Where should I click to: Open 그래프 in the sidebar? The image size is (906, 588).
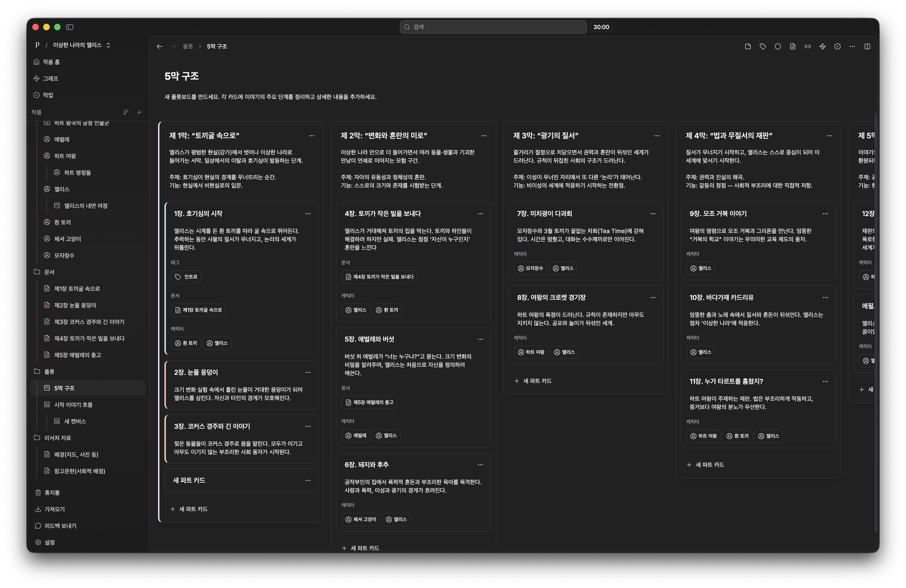[x=50, y=78]
